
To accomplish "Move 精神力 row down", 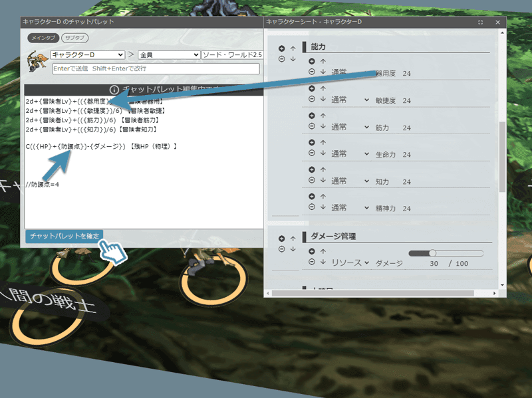I will point(323,207).
